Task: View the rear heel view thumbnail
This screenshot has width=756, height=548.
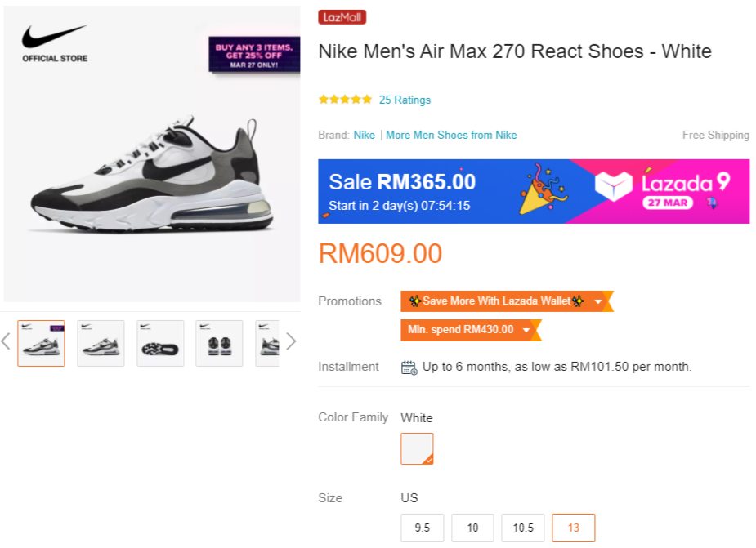Action: point(219,343)
